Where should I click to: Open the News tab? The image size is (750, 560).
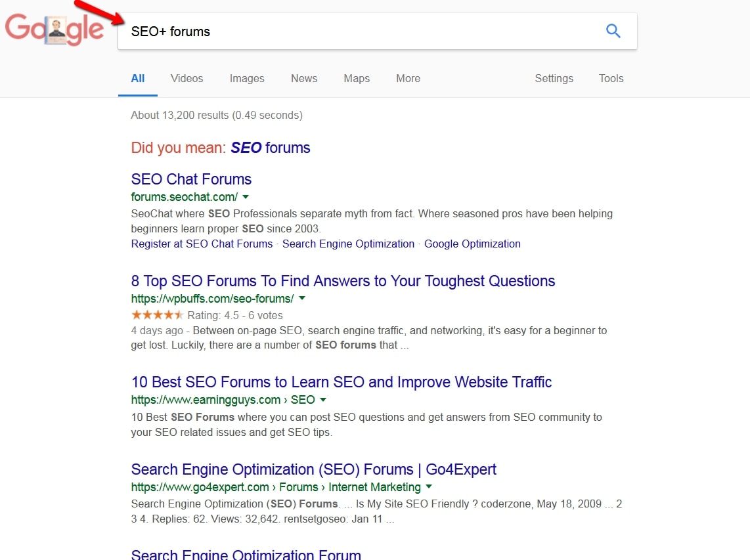tap(304, 78)
